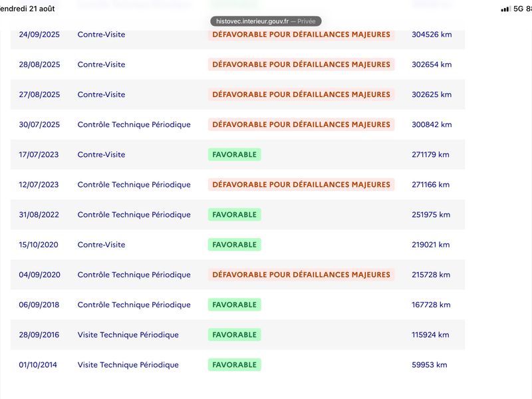Click the 304526 km mileage value
Screen dimensions: 532x399
(x=432, y=35)
